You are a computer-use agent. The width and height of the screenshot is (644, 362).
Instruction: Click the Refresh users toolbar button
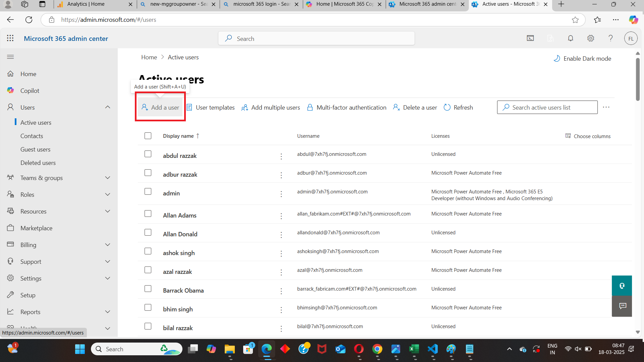click(458, 108)
